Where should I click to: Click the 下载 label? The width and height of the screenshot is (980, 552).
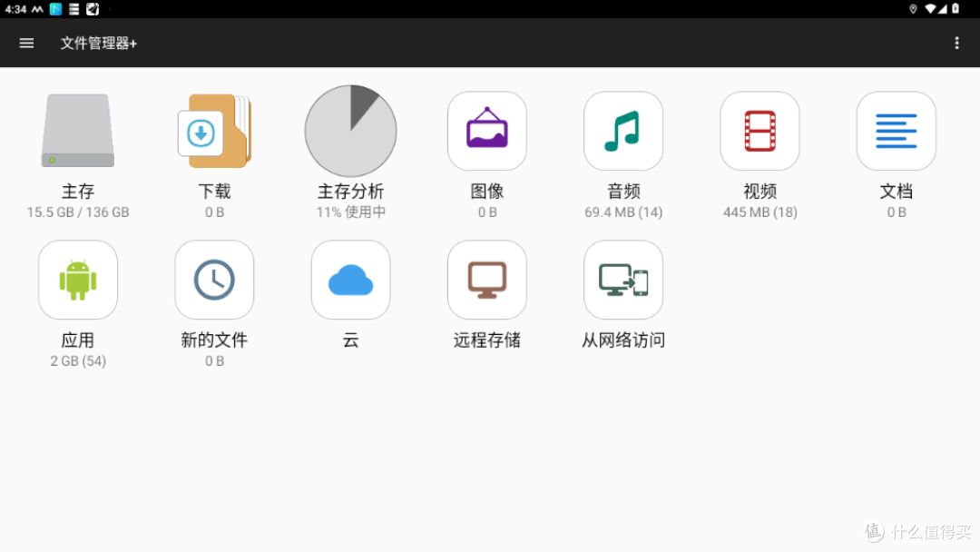214,191
